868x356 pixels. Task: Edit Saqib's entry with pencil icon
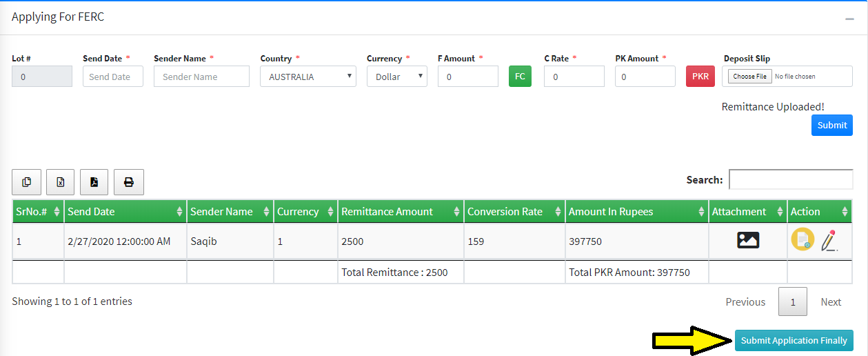tap(829, 240)
